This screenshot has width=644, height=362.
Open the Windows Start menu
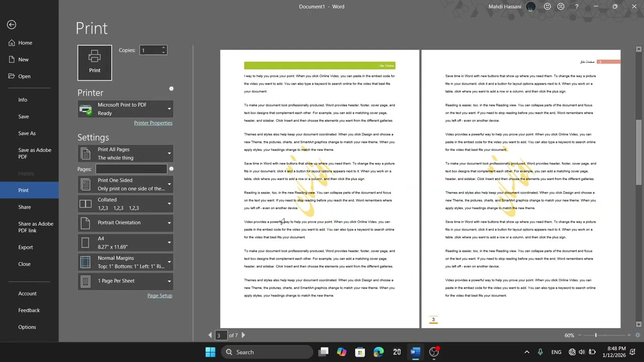(x=210, y=352)
